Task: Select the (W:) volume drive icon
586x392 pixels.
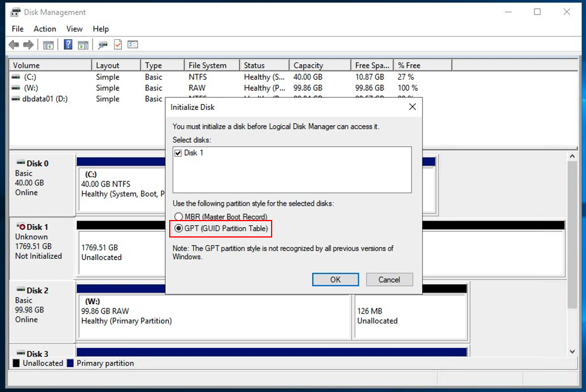Action: (x=16, y=88)
